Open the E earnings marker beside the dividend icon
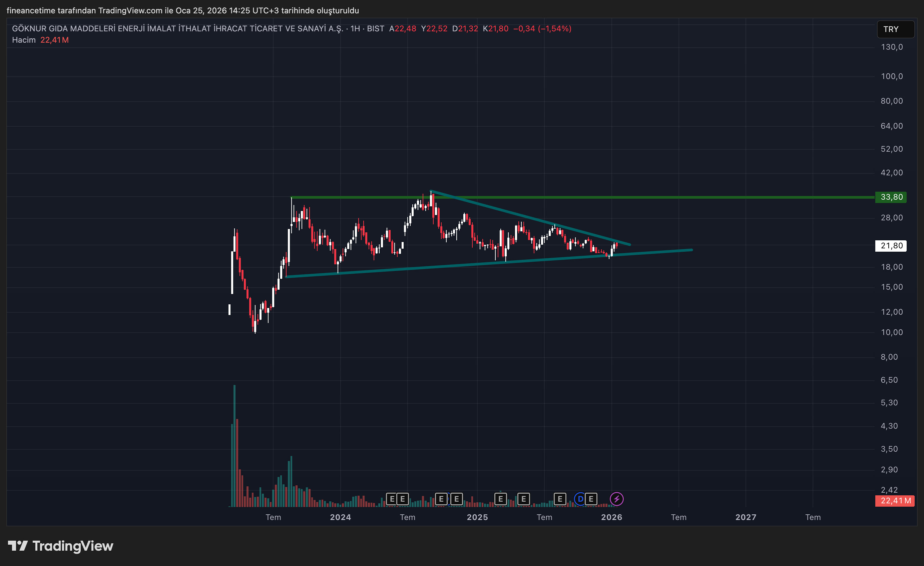 pos(591,499)
